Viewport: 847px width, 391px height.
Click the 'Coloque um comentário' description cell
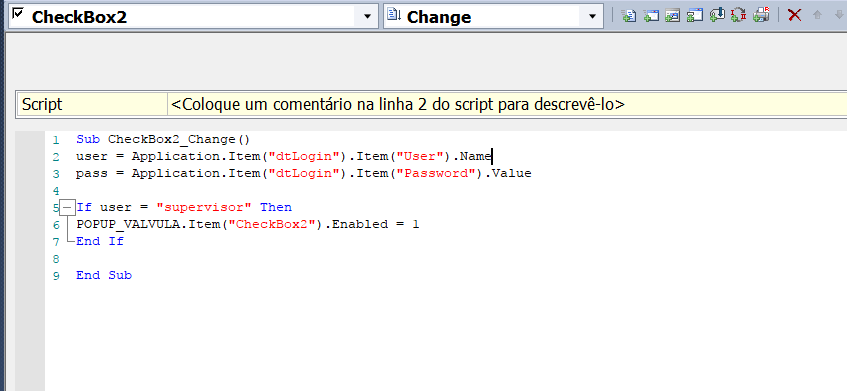click(x=507, y=104)
